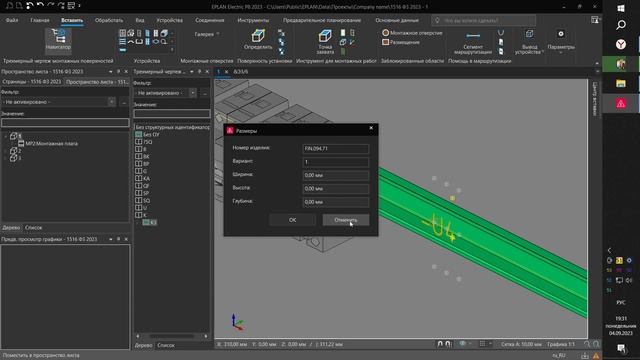Open the Файл menu
The width and height of the screenshot is (640, 360).
point(12,20)
